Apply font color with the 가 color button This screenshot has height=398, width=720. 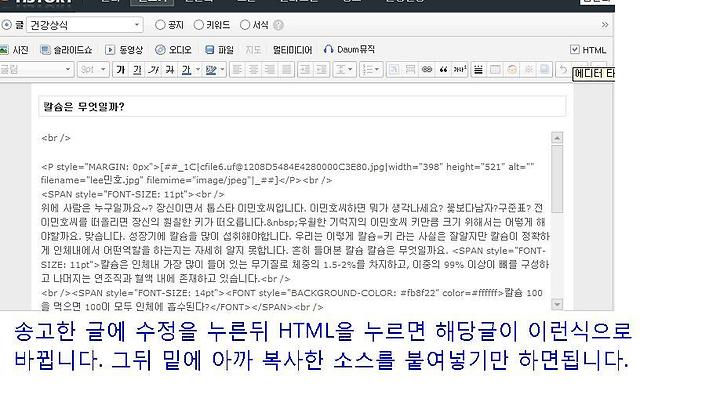(186, 70)
